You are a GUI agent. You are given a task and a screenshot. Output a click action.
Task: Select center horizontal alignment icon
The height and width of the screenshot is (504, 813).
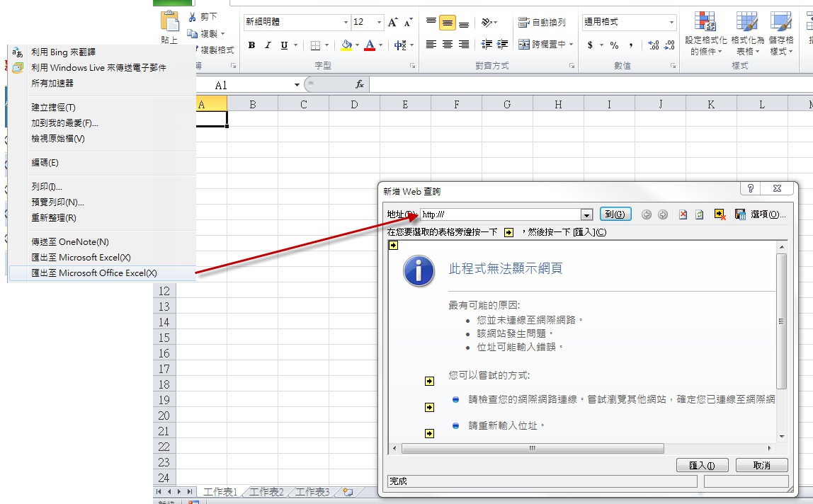(448, 45)
